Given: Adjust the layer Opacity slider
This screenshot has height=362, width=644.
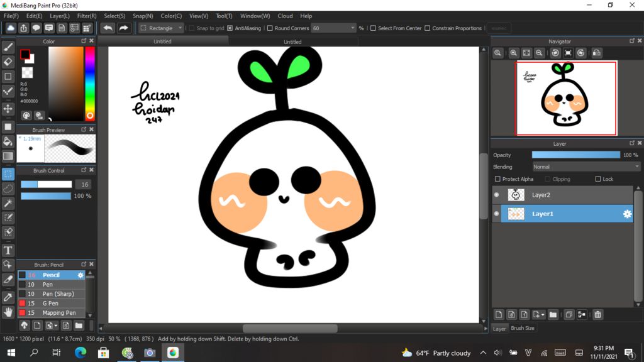Looking at the screenshot, I should point(576,155).
